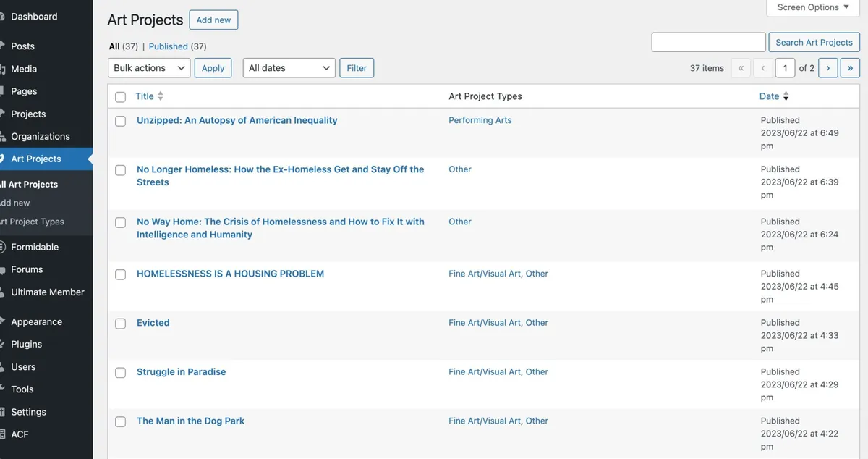
Task: Open No Longer Homeless project link
Action: click(281, 176)
